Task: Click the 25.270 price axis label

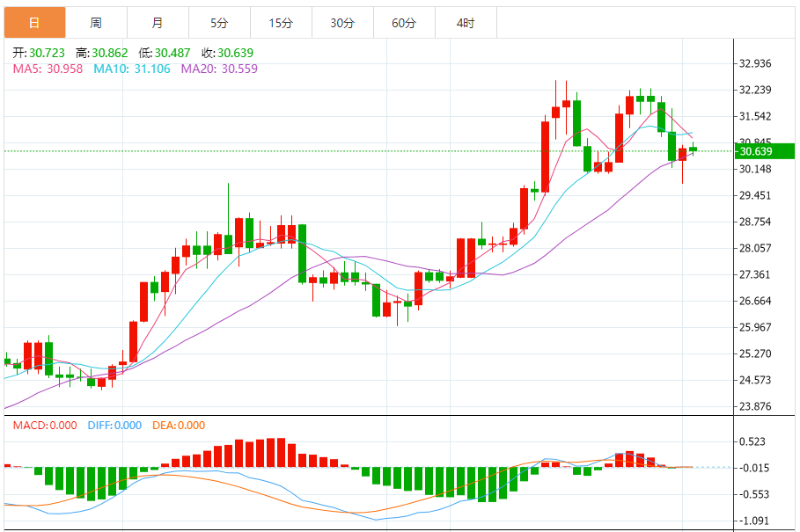Action: [755, 354]
